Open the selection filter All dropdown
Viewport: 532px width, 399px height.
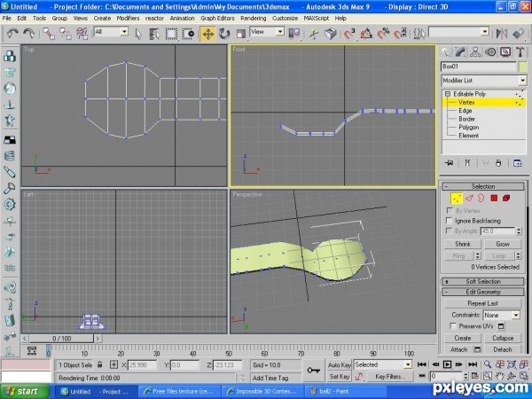pos(111,32)
